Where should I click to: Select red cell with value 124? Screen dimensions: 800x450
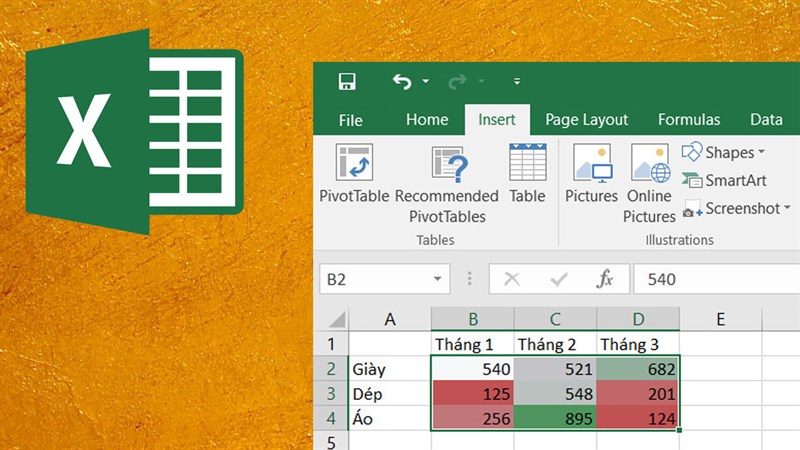pos(638,418)
